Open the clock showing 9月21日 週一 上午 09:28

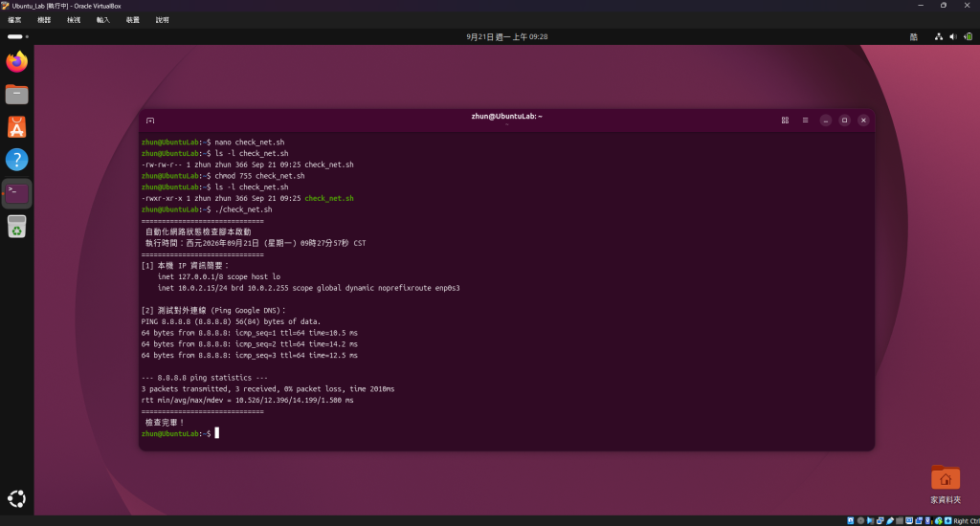[x=507, y=37]
